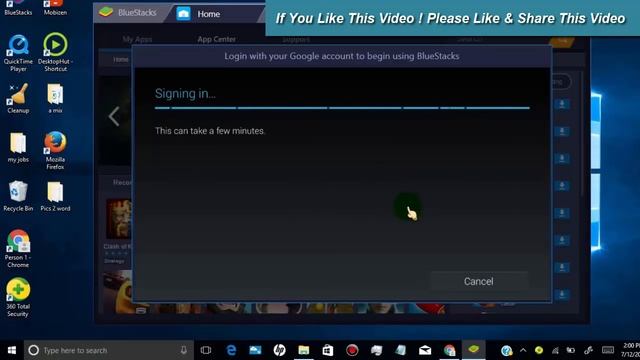Open File Explorer from taskbar
640x360 pixels.
tap(304, 350)
